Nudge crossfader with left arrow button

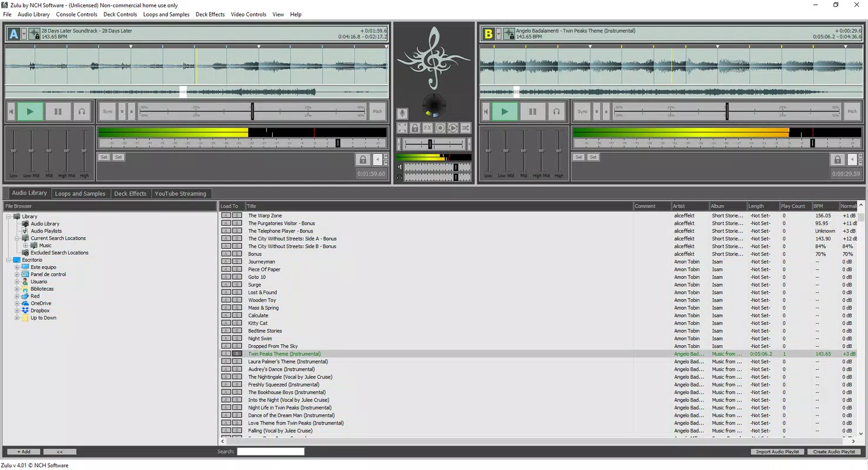click(400, 144)
